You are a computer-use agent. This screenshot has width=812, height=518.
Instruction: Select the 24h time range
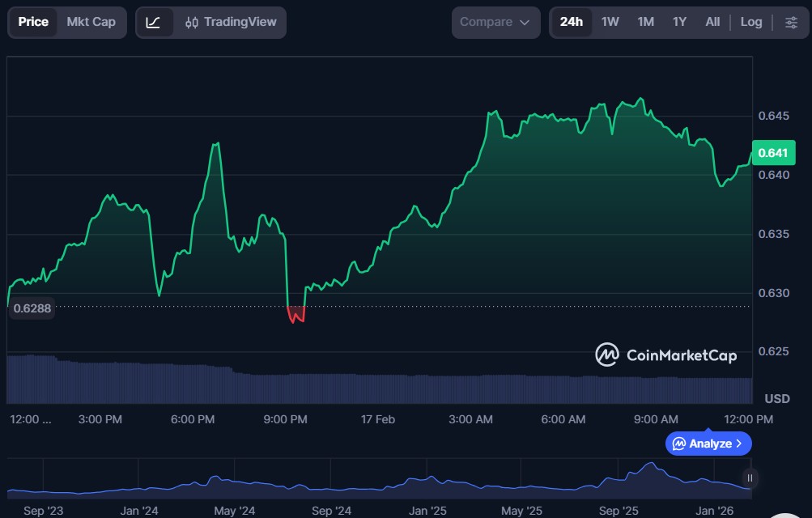click(571, 23)
